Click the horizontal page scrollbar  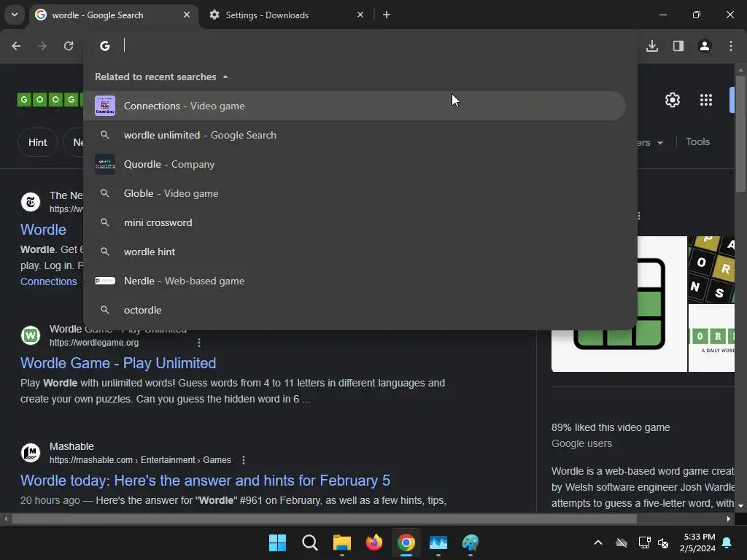point(324,518)
